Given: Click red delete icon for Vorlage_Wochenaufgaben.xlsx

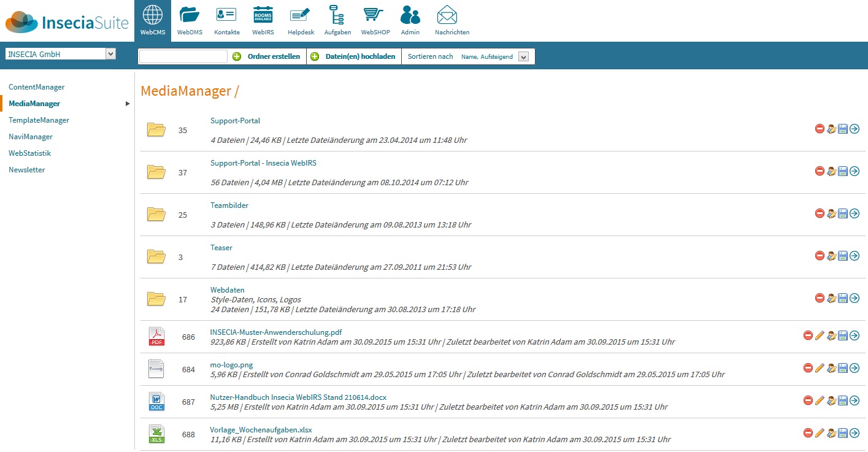Looking at the screenshot, I should 808,433.
